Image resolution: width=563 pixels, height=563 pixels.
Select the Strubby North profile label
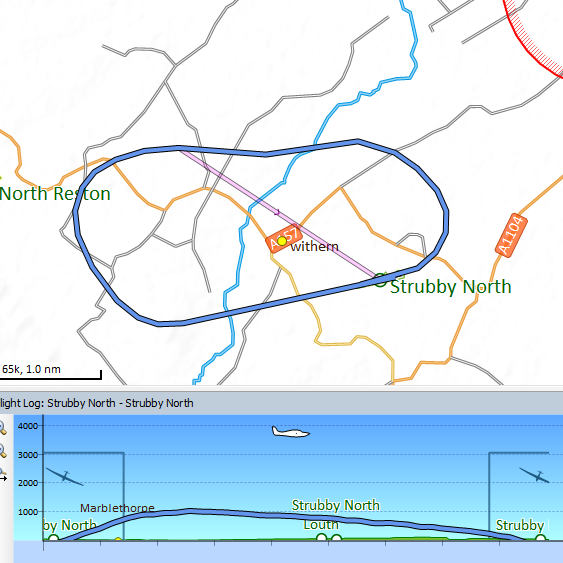[336, 505]
